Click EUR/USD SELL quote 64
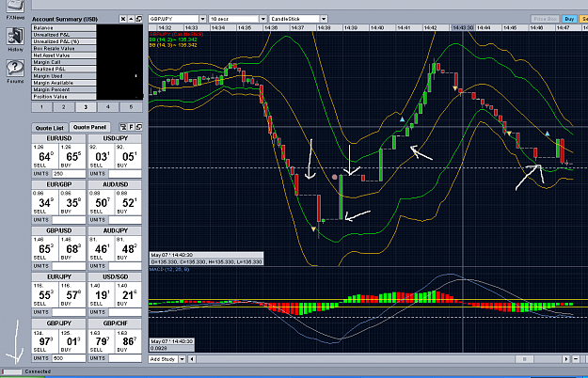This screenshot has height=378, width=588. [x=45, y=156]
